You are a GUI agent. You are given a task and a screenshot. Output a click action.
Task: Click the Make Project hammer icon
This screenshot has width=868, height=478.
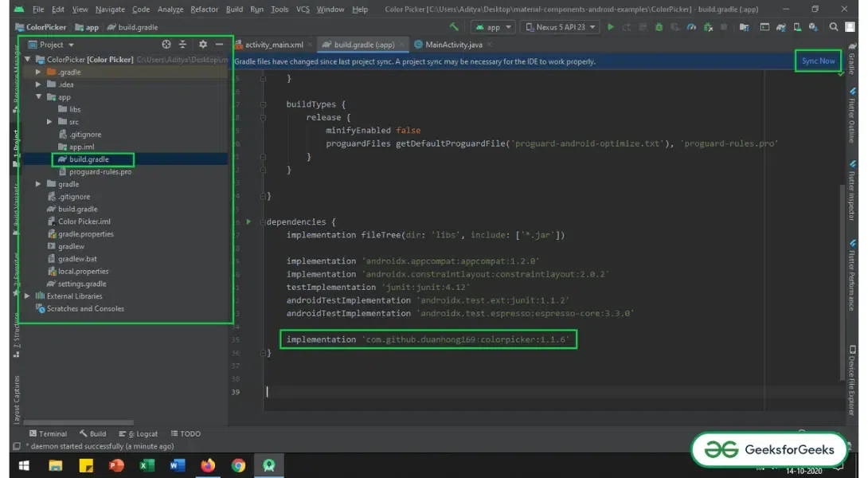pos(454,27)
